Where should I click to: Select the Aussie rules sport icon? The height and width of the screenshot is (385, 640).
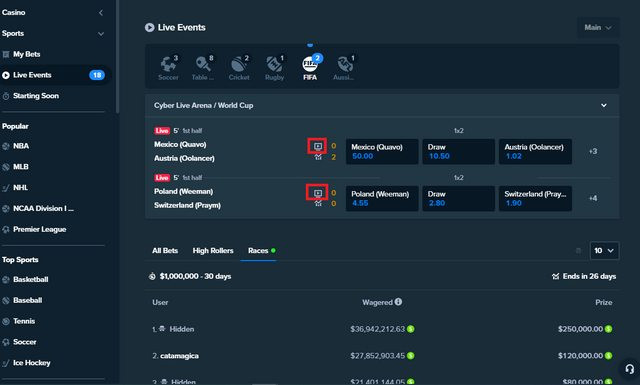coord(344,67)
